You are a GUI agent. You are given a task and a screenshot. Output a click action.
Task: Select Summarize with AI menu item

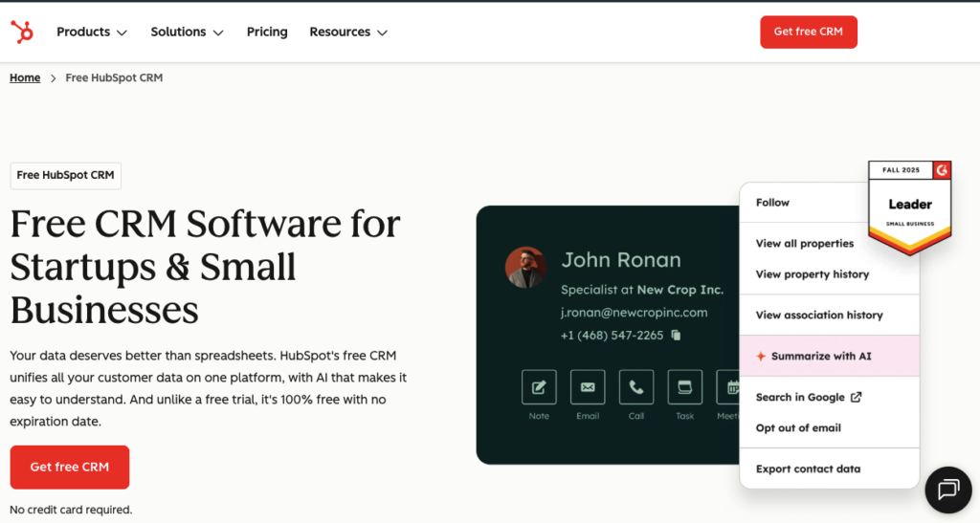coord(821,356)
